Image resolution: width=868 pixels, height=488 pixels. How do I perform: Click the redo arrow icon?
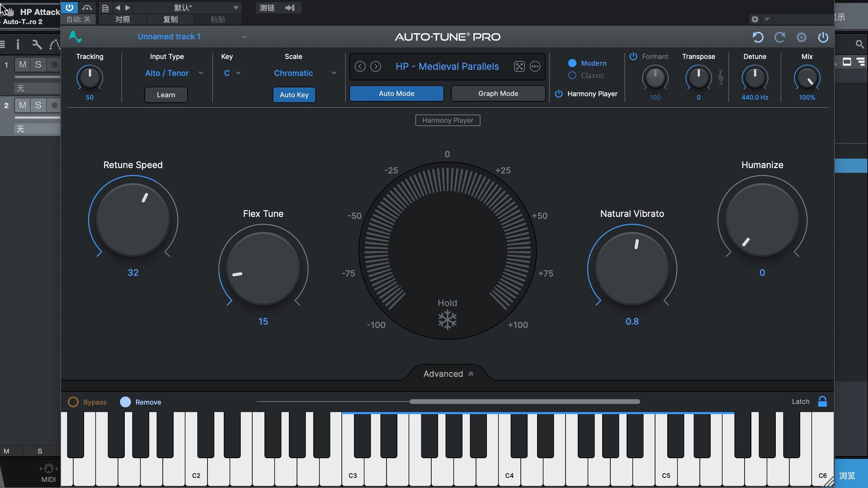click(x=779, y=37)
